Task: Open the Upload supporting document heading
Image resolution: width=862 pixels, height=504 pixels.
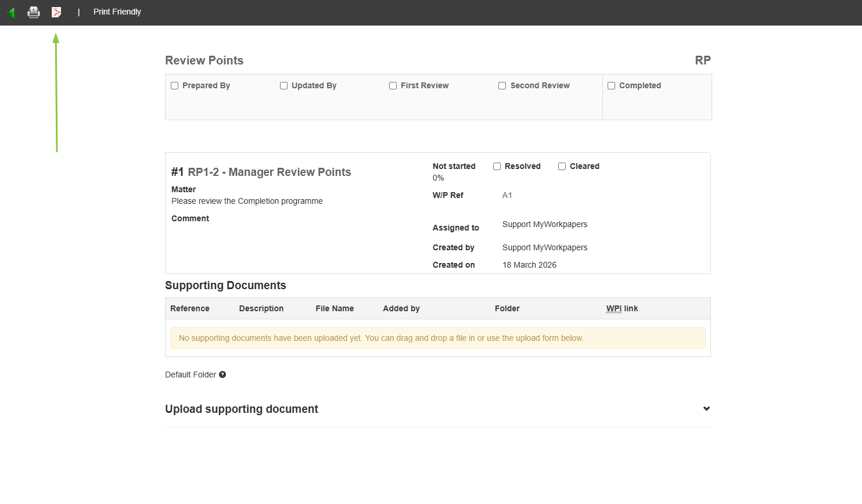Action: tap(242, 409)
